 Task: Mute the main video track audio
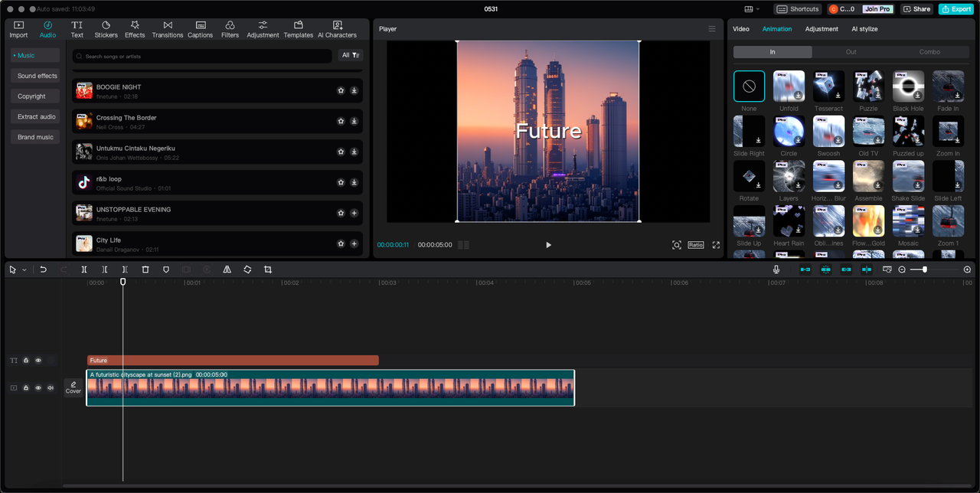(51, 388)
